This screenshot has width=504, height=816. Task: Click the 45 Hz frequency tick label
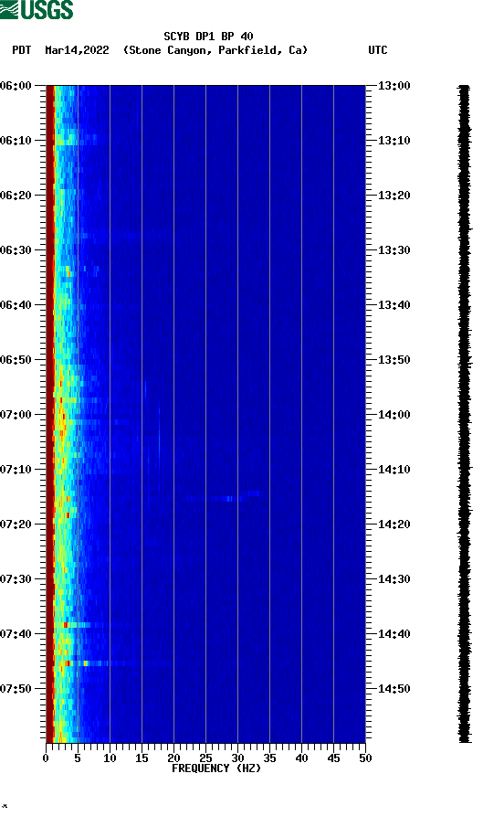point(333,758)
